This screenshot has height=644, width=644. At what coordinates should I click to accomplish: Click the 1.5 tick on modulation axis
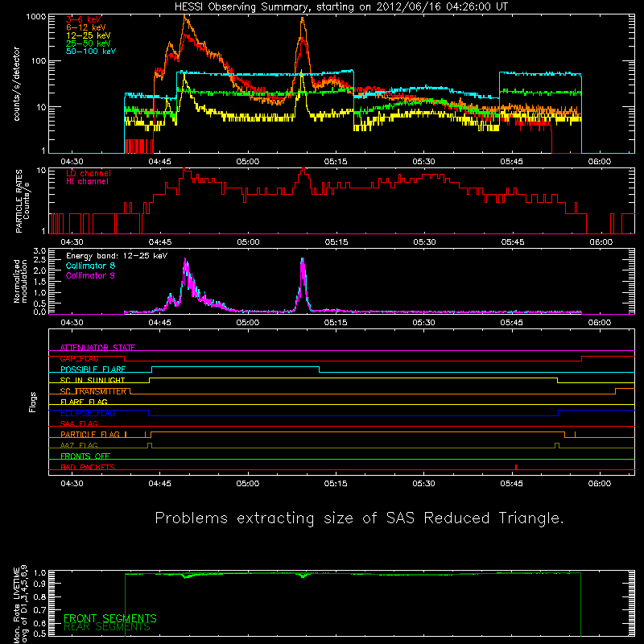click(39, 282)
